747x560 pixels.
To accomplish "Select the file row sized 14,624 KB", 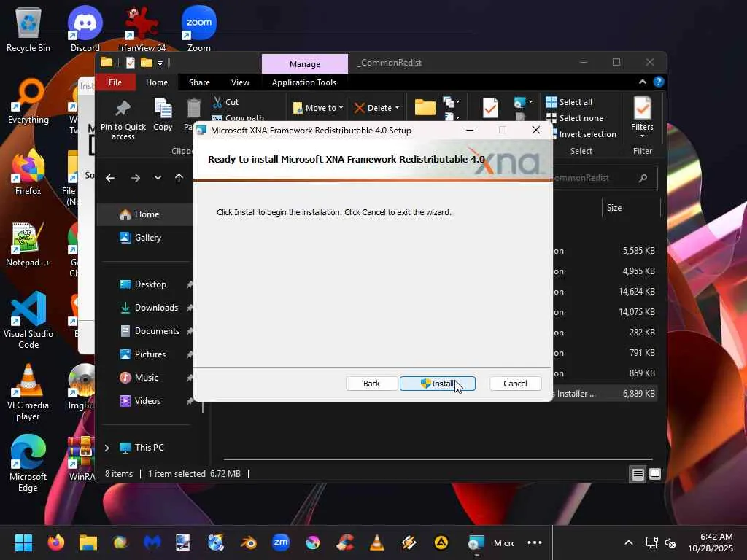I will coord(605,292).
